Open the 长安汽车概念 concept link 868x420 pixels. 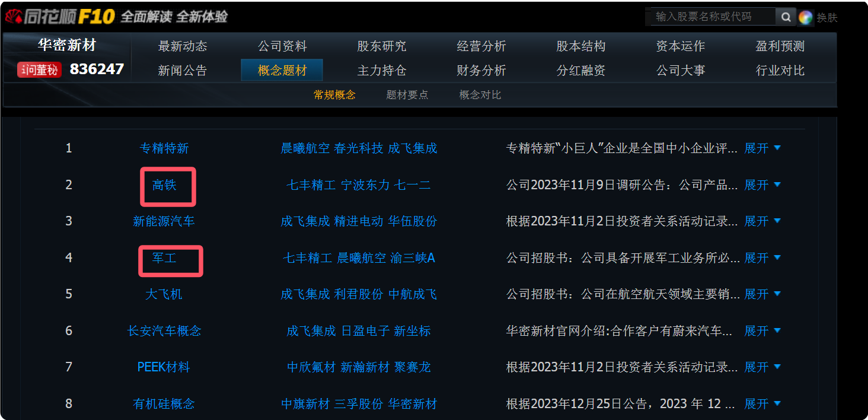tap(164, 331)
